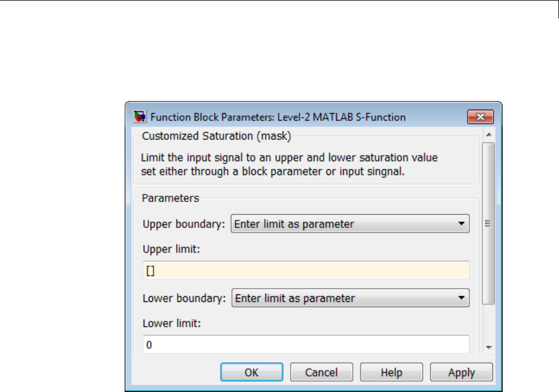Close the Function Block Parameters dialog
The height and width of the screenshot is (392, 559).
(x=480, y=117)
